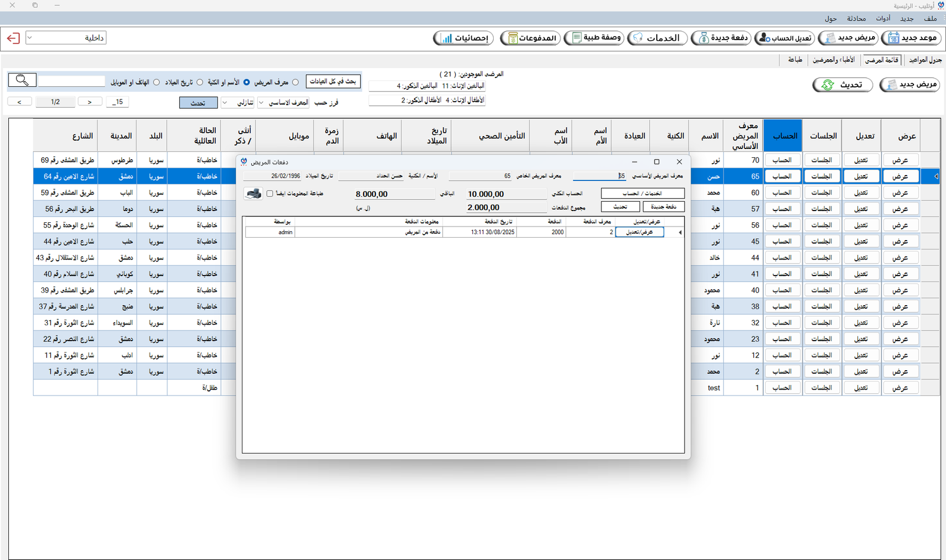
Task: Open new appointment via موعد جديد calendar button
Action: pyautogui.click(x=911, y=38)
